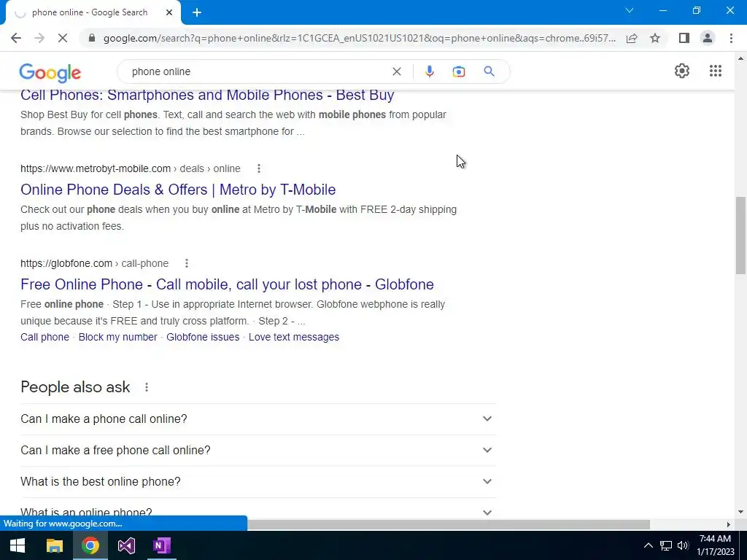Search by image with camera icon

coord(458,71)
